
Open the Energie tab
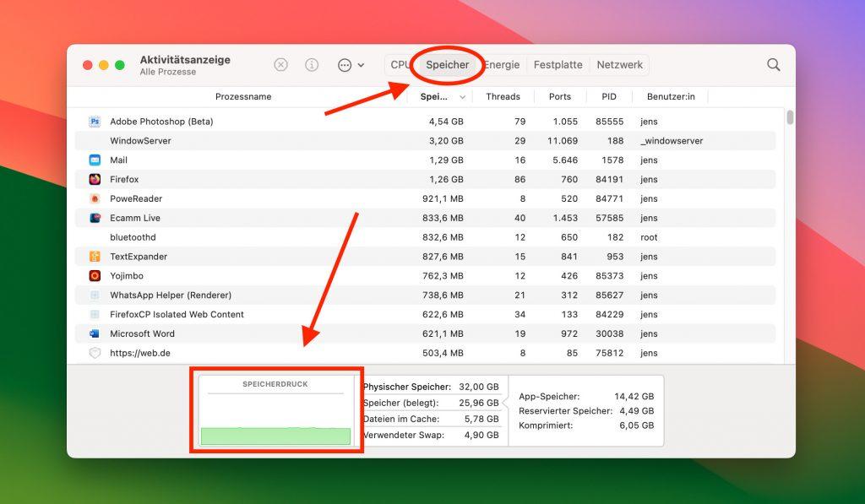[x=502, y=64]
